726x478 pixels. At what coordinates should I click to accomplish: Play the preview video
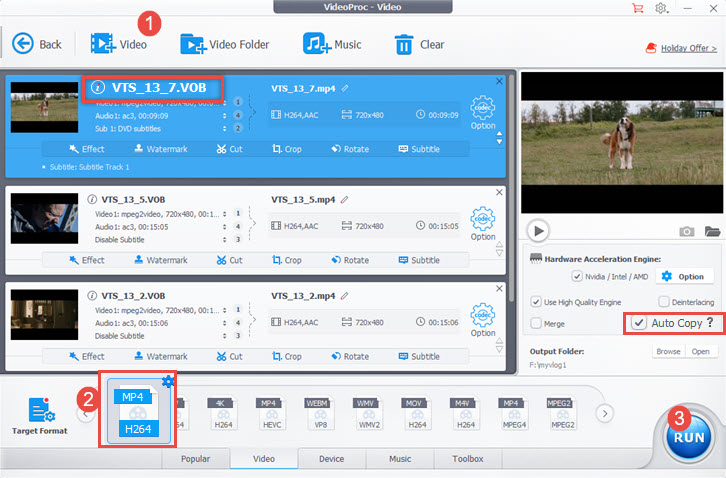pyautogui.click(x=538, y=231)
